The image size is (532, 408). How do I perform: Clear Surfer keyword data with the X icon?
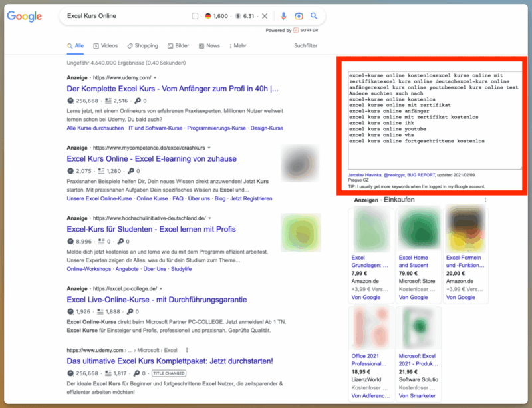click(x=265, y=15)
